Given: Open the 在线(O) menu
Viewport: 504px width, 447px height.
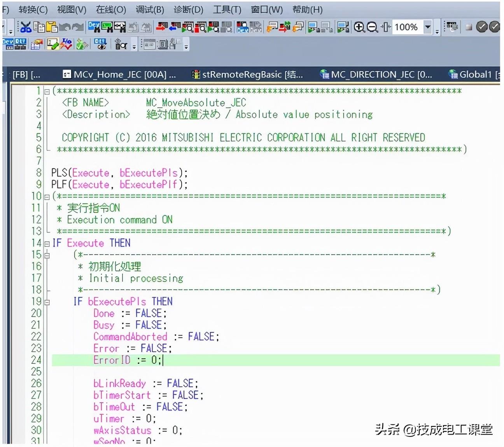Looking at the screenshot, I should coord(111,9).
